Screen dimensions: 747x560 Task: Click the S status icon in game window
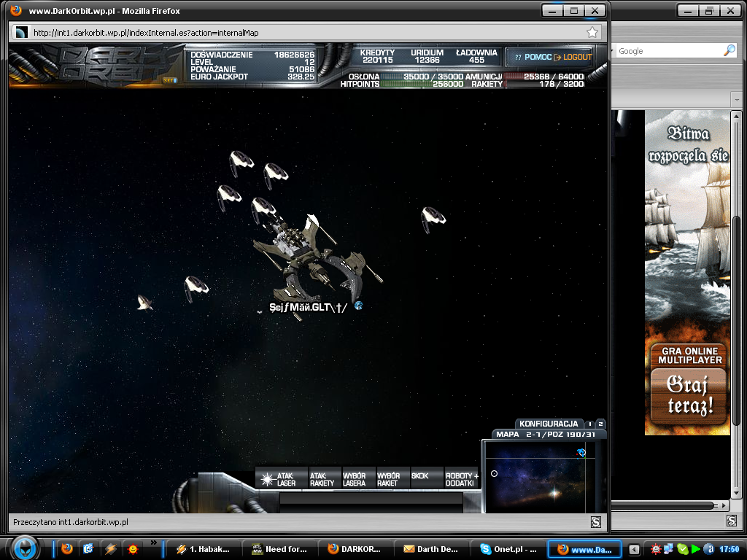click(x=595, y=522)
